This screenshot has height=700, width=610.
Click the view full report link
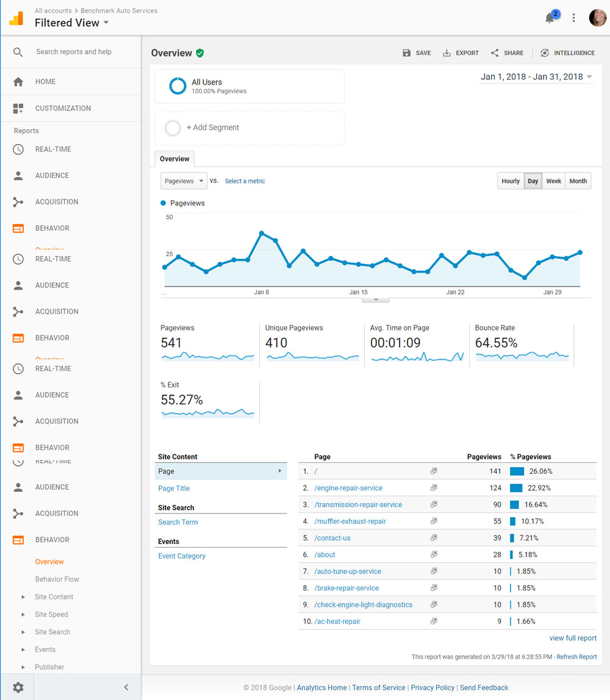573,638
